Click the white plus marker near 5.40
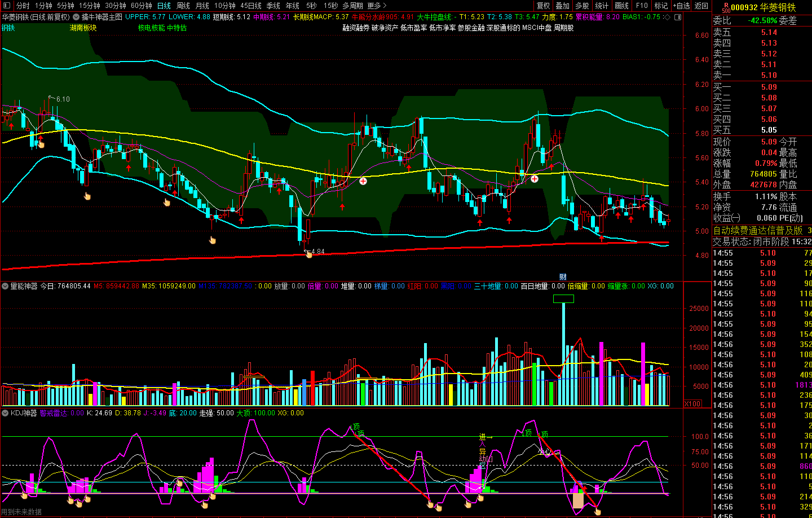 [x=363, y=181]
